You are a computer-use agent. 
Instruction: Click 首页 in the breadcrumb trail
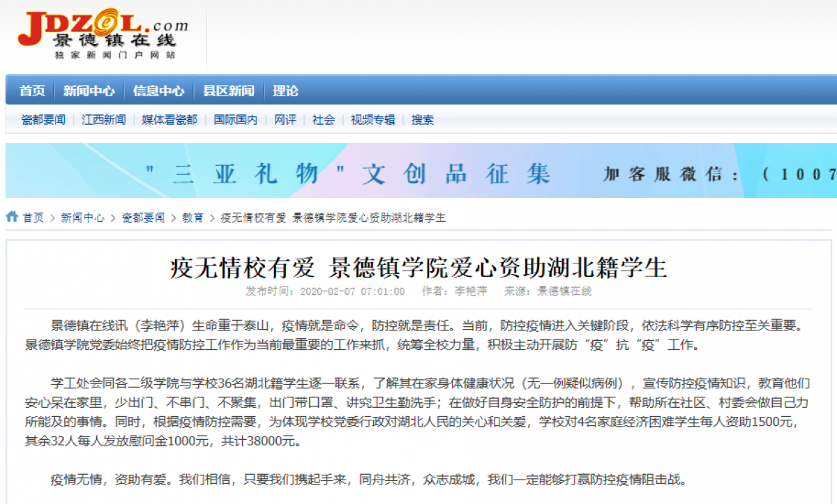[x=33, y=217]
